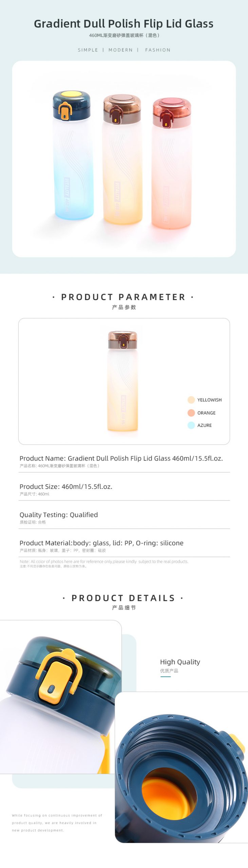Click the Quality Testing: Qualified row
The image size is (248, 868).
tap(59, 515)
